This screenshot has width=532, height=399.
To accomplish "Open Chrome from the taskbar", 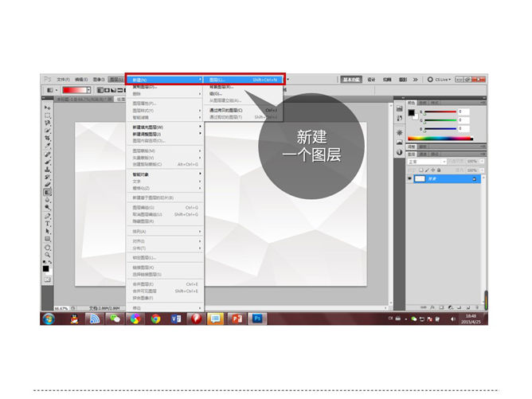I will (156, 319).
